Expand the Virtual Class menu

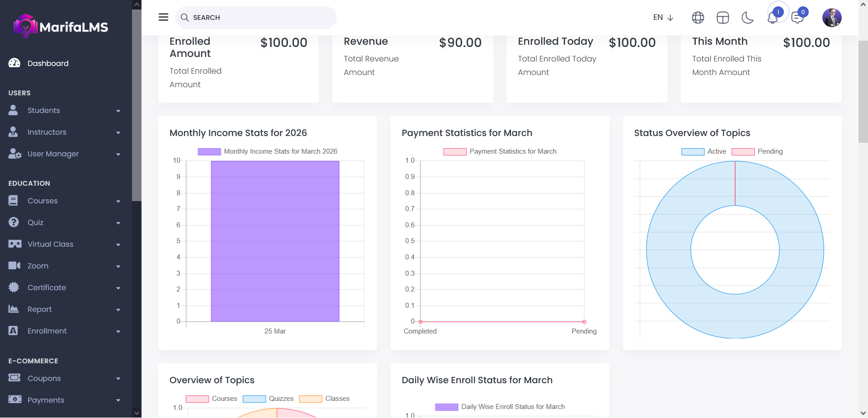65,244
